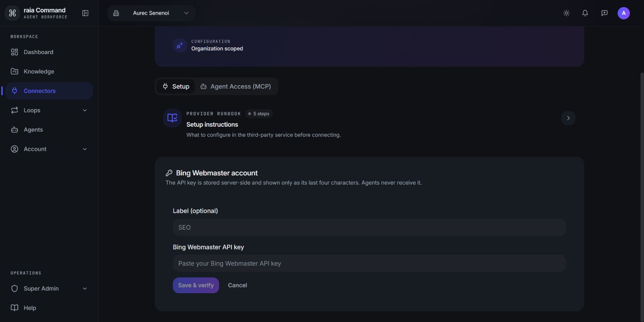Go to Dashboard in the sidebar
The width and height of the screenshot is (644, 322).
[x=49, y=52]
